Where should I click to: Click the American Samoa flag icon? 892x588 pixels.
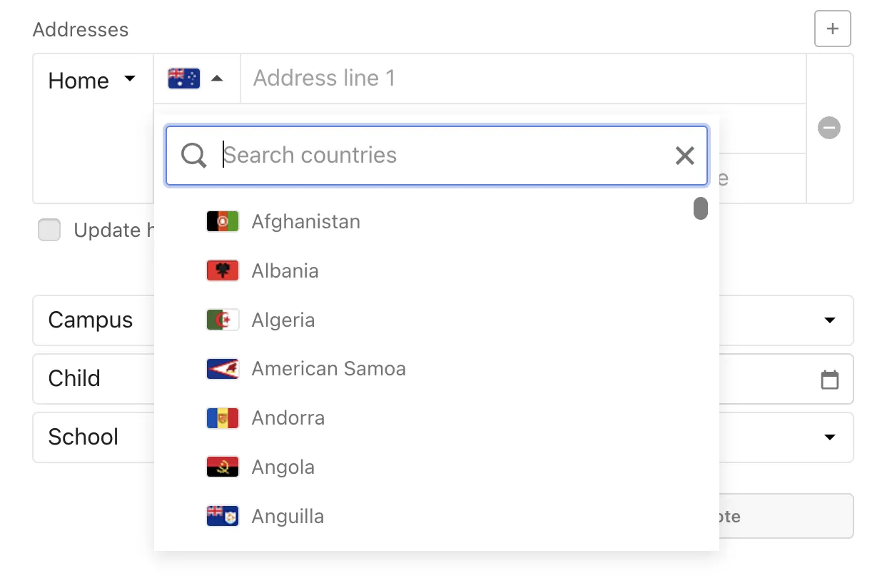(x=222, y=368)
